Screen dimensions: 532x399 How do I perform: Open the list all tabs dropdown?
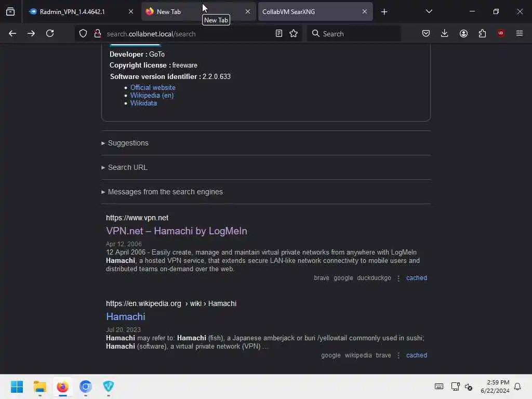tap(429, 11)
